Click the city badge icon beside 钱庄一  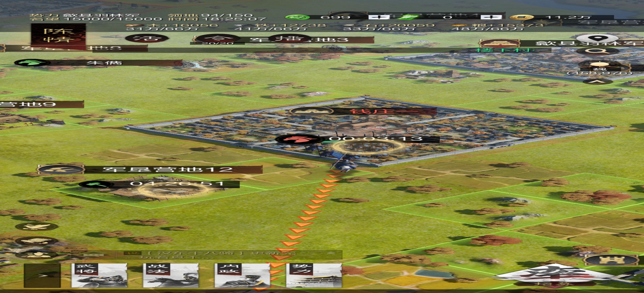pyautogui.click(x=311, y=111)
